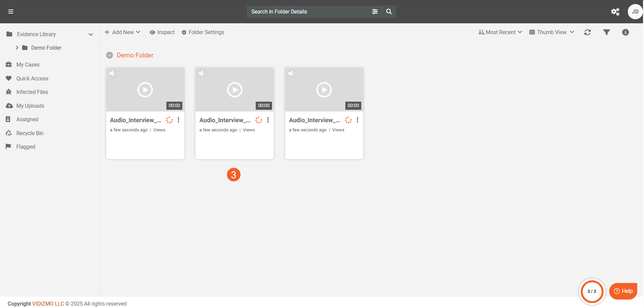
Task: Open Folder Settings
Action: (203, 32)
